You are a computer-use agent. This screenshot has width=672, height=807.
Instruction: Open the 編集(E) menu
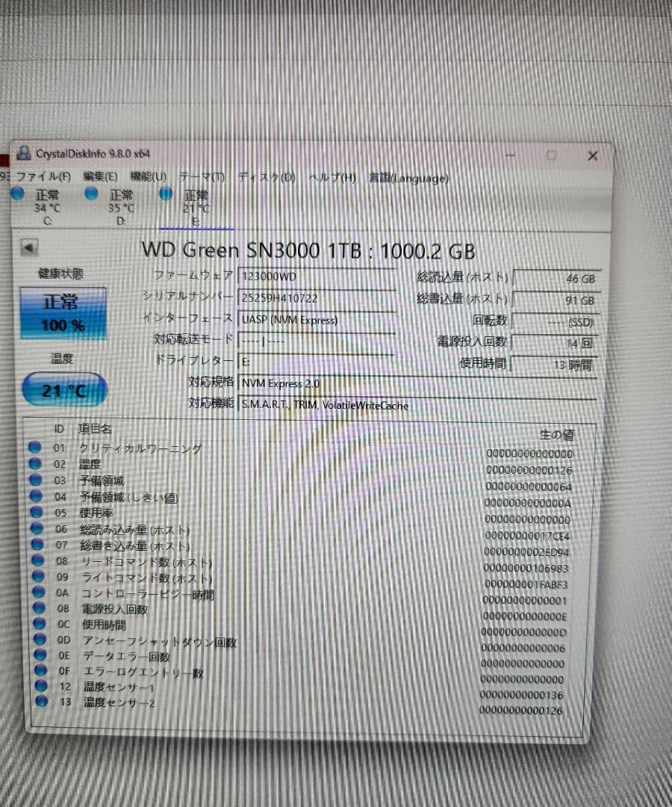100,176
